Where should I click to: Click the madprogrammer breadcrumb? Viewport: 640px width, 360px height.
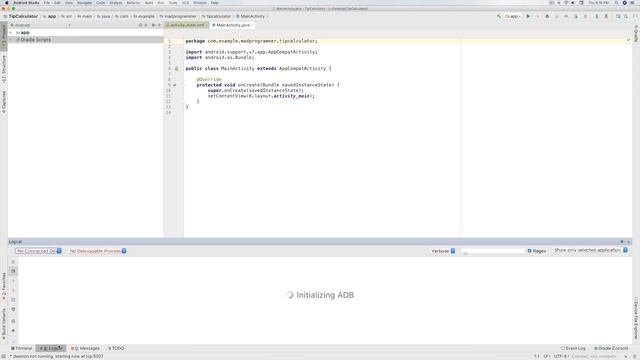click(178, 16)
